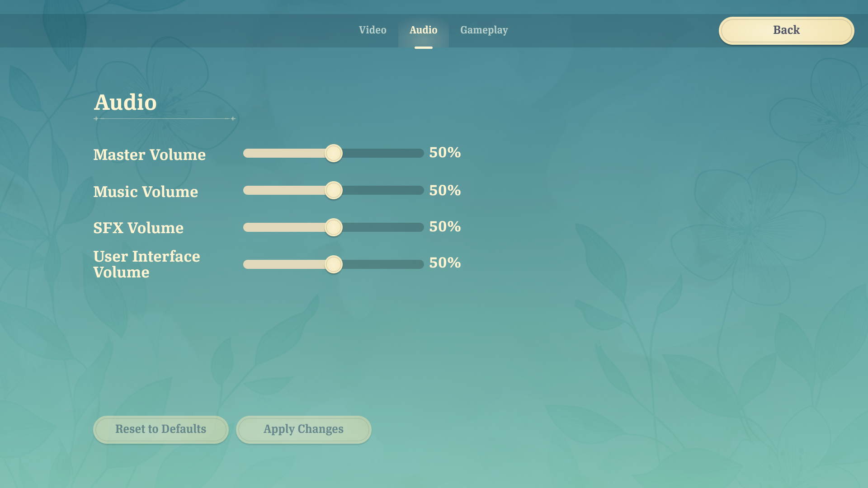Click the SFX Volume slider knob

click(x=334, y=227)
